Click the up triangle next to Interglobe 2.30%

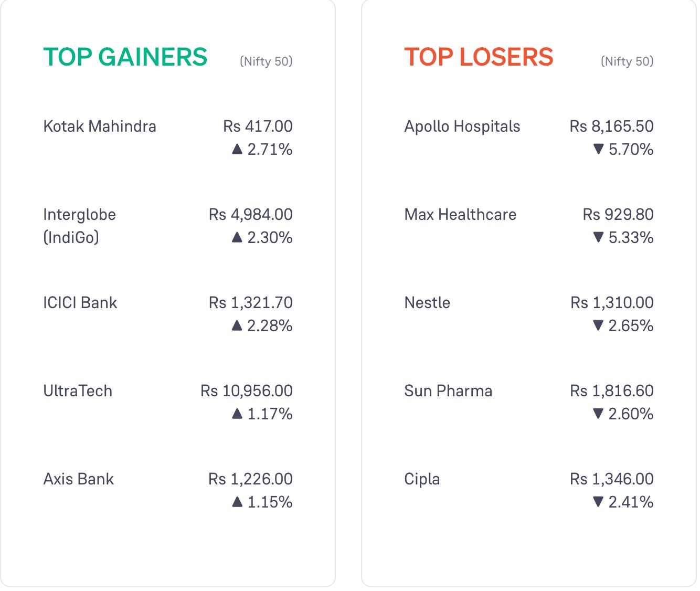tap(237, 238)
